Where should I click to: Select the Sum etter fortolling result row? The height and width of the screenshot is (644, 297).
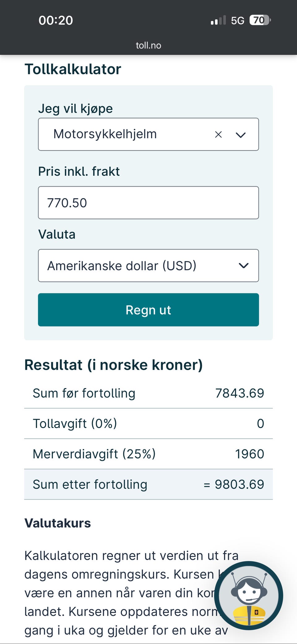(x=148, y=484)
